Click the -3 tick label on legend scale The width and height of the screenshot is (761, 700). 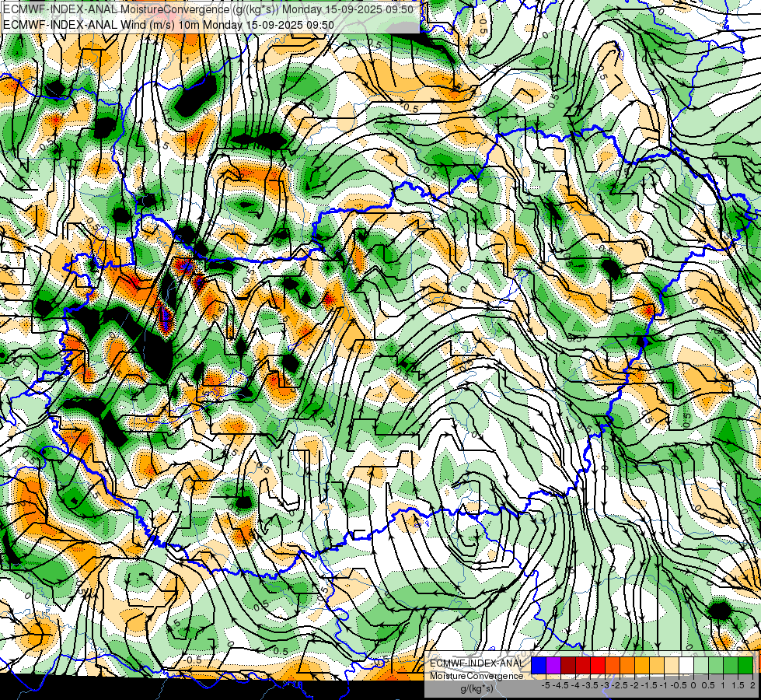pos(605,685)
